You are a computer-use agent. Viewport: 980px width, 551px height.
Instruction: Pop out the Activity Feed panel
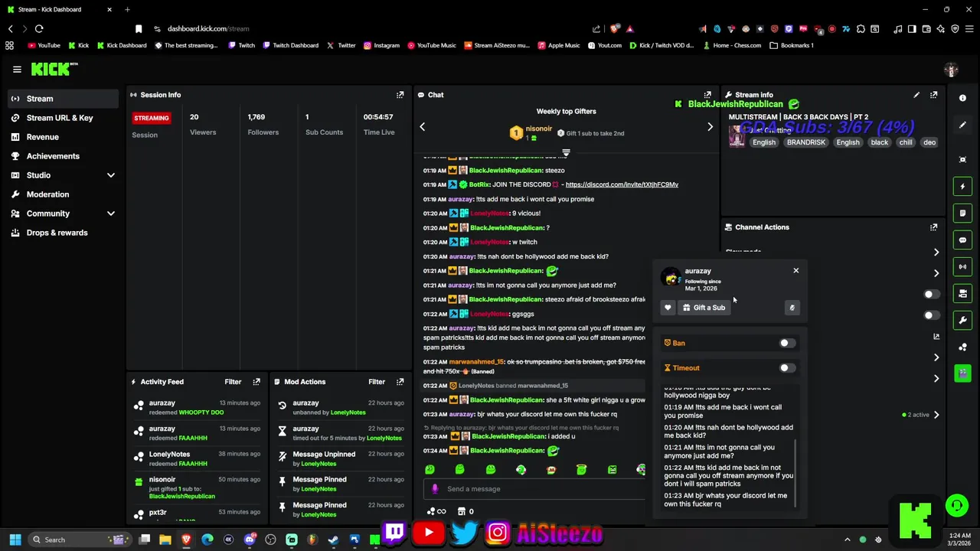(x=256, y=382)
